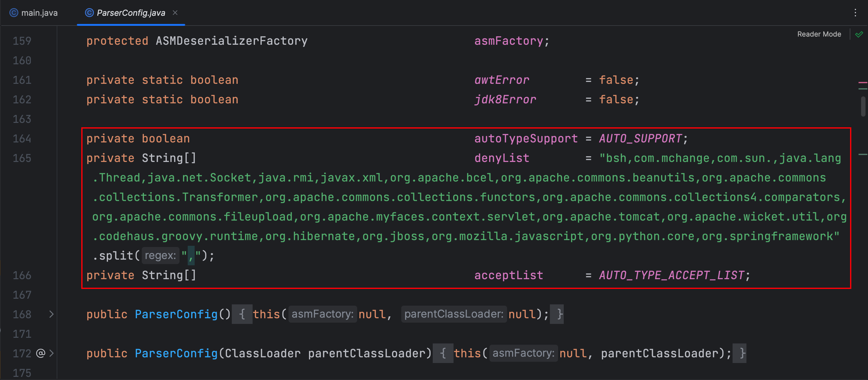Click the vertical scrollbar thumb

pyautogui.click(x=863, y=107)
